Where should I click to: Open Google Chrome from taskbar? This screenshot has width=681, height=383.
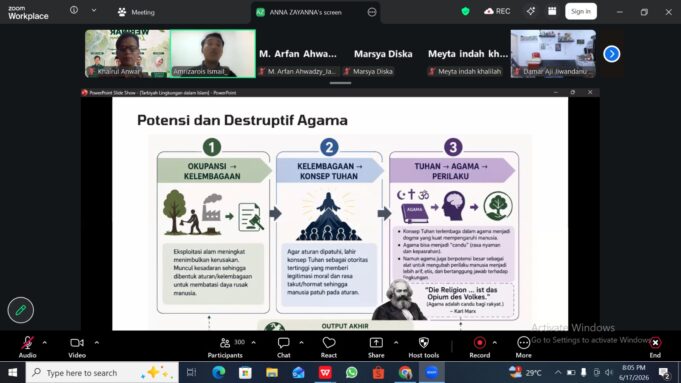405,373
